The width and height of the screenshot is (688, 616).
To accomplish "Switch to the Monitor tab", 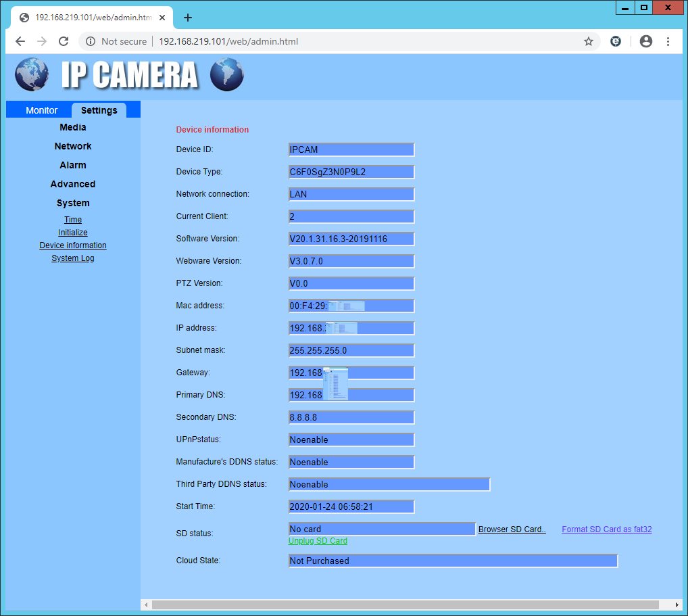I will 42,110.
